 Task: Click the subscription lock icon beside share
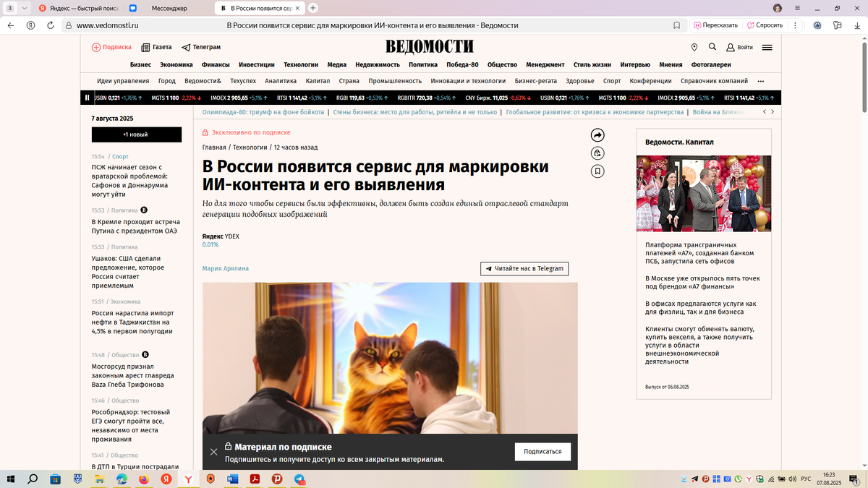(596, 153)
